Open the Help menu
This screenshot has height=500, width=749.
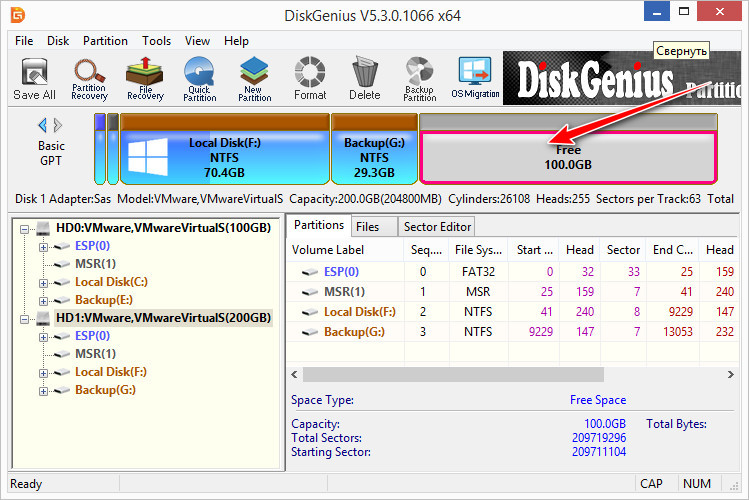(236, 41)
